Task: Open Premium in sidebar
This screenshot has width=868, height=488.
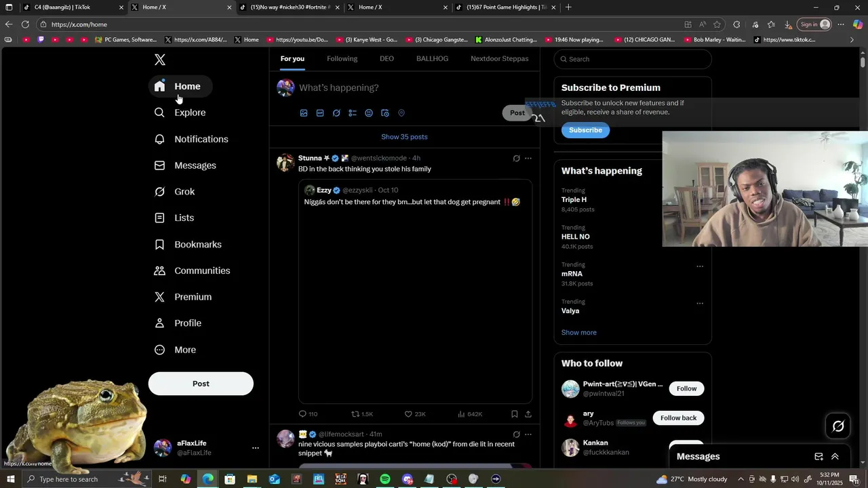Action: point(183,297)
